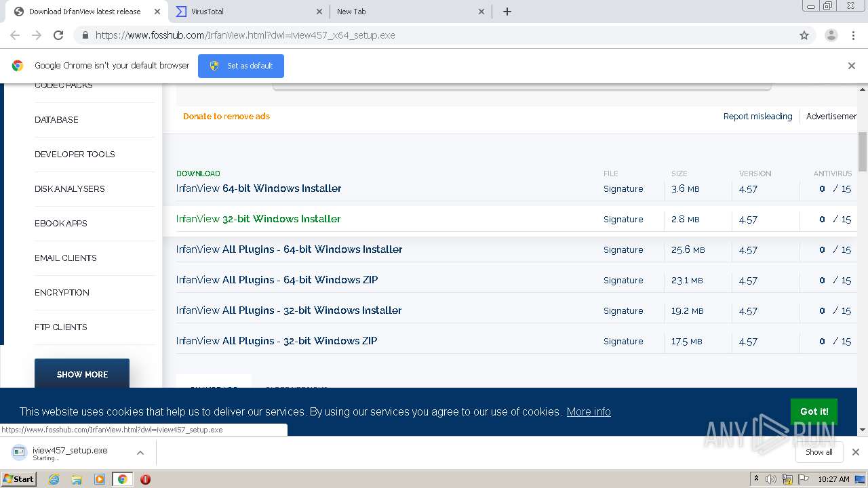
Task: Dismiss the default browser notification bar
Action: [852, 66]
